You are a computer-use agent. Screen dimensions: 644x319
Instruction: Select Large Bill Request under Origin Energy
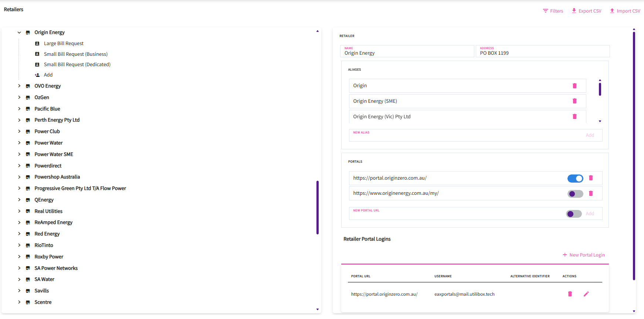[x=64, y=44]
